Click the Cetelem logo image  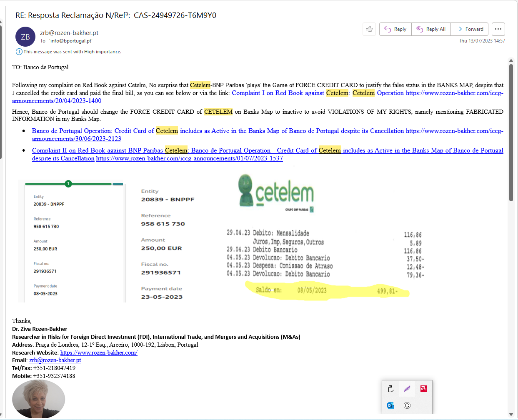tap(276, 193)
